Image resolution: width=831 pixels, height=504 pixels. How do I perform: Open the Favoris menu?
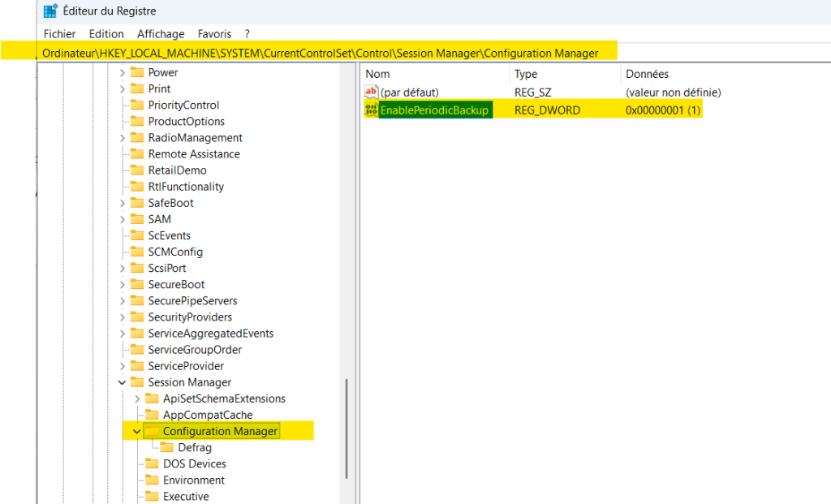click(x=214, y=34)
